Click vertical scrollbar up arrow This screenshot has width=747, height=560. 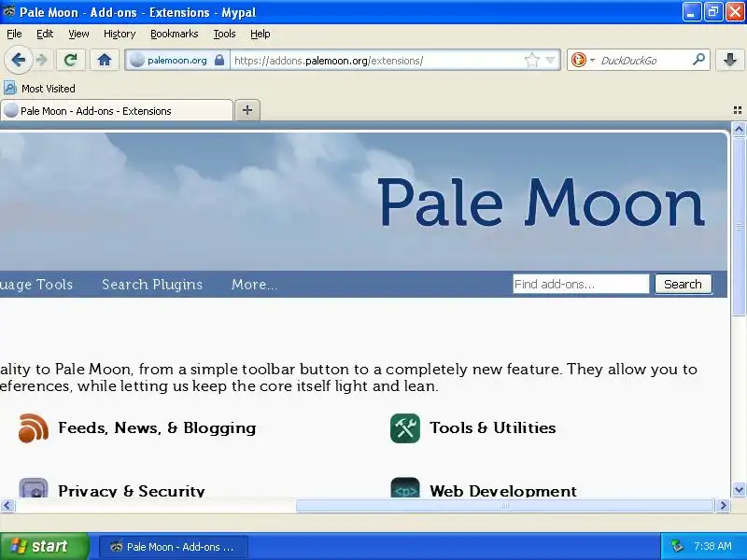[x=739, y=129]
